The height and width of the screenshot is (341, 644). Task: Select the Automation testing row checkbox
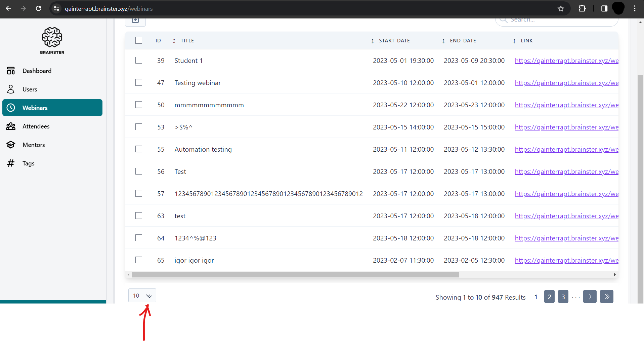click(x=139, y=149)
